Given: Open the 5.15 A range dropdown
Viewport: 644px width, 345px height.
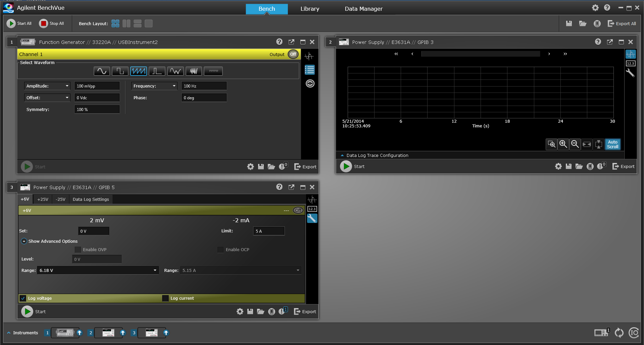Looking at the screenshot, I should pos(241,270).
